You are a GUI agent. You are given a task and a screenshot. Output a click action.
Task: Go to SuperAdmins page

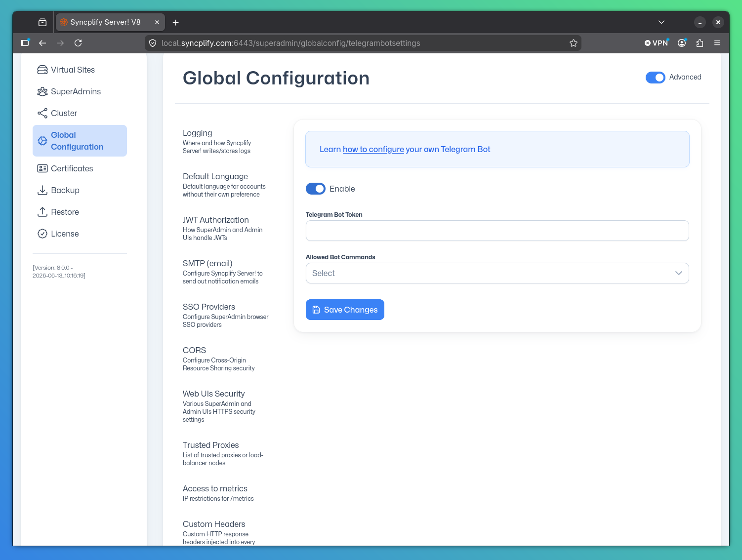coord(80,91)
